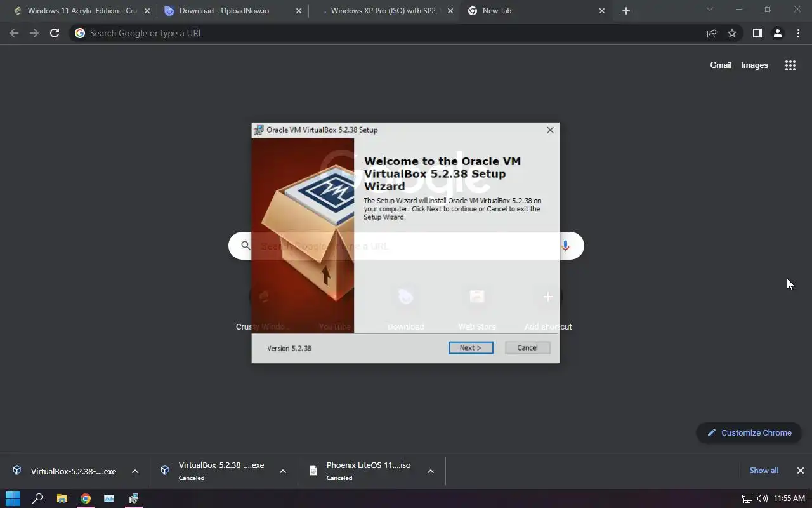Close the New Tab tab
The image size is (812, 508).
click(x=602, y=11)
